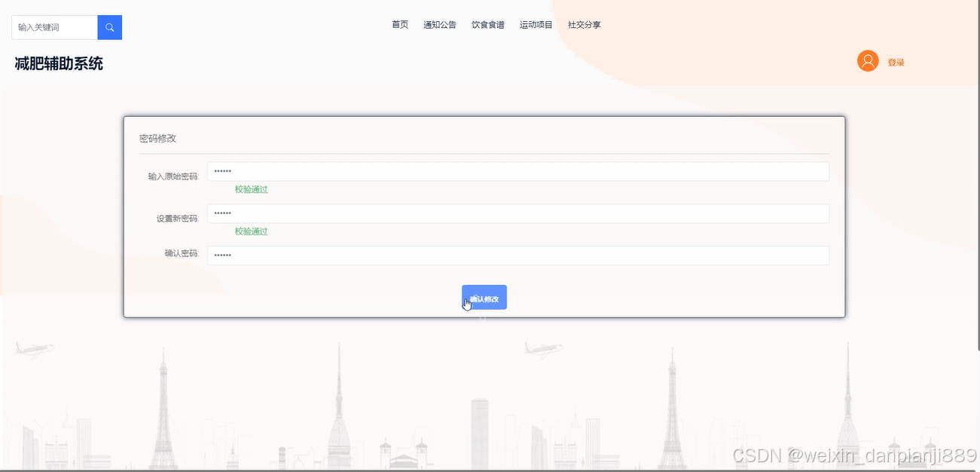
Task: Click the new password field
Action: pyautogui.click(x=518, y=213)
